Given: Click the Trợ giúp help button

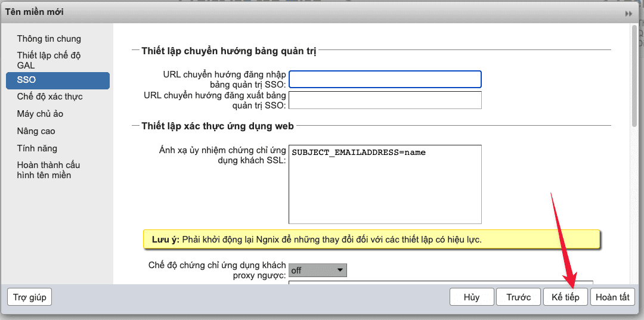Looking at the screenshot, I should (29, 297).
